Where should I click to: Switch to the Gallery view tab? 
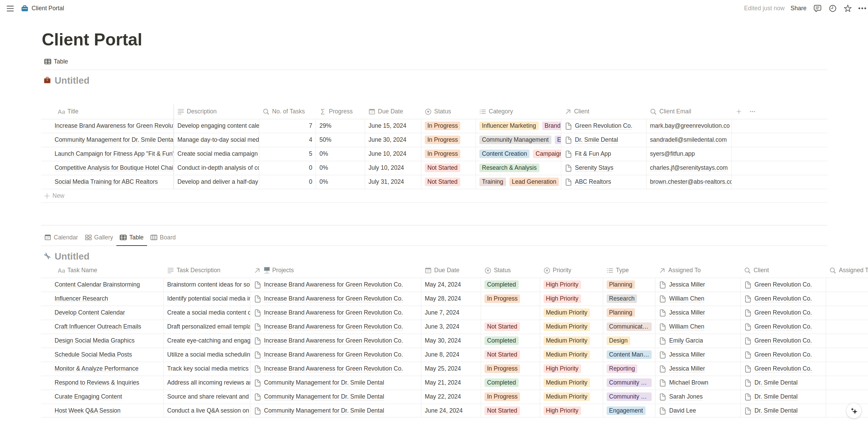click(99, 237)
